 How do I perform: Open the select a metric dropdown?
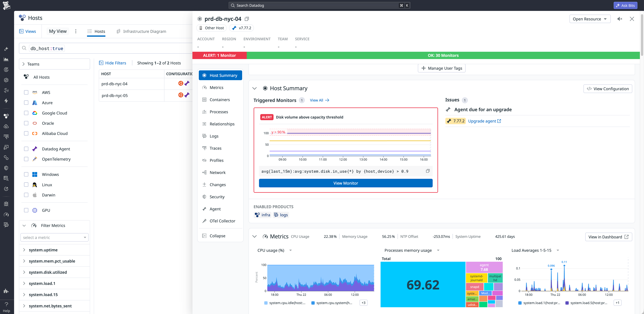tap(54, 237)
